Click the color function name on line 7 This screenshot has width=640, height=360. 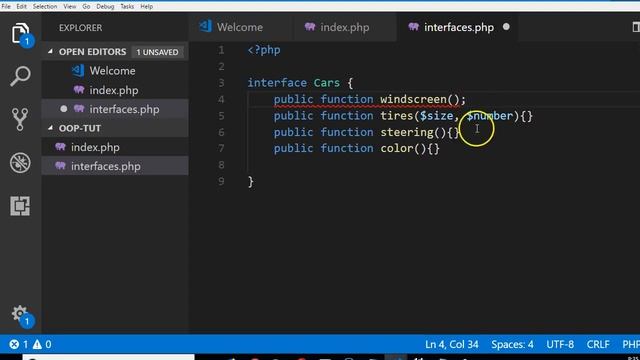tap(397, 148)
